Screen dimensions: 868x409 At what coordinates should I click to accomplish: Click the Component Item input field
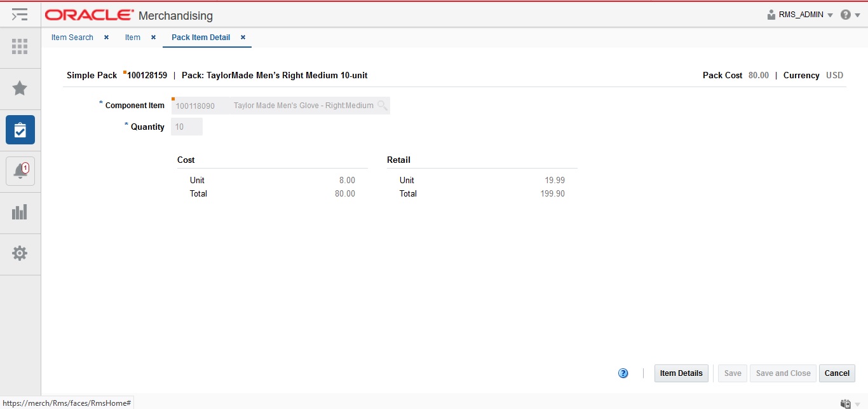tap(280, 106)
